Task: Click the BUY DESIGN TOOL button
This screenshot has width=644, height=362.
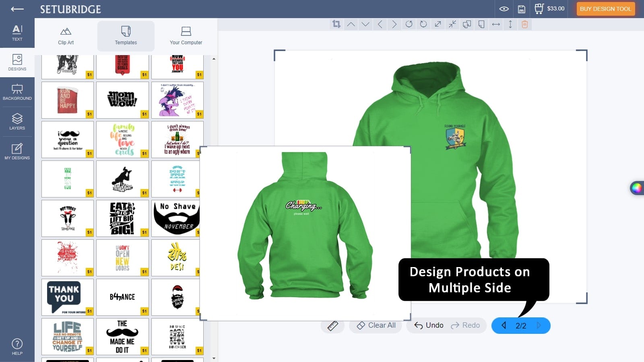Action: point(605,8)
